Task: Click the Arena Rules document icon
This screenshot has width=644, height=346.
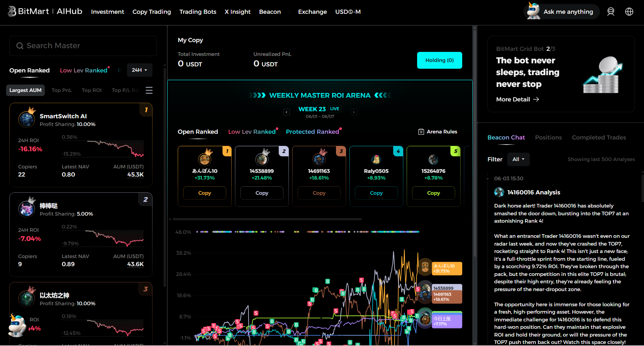Action: click(x=421, y=132)
